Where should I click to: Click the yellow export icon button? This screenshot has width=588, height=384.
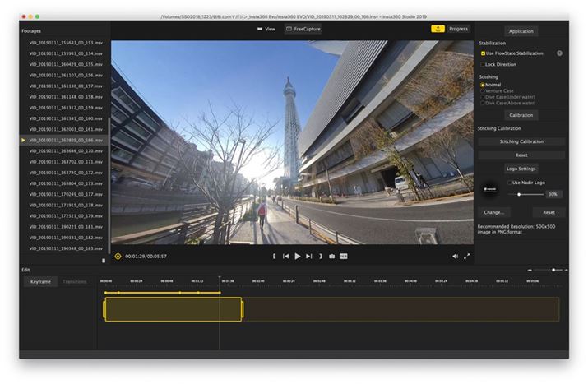coord(437,29)
